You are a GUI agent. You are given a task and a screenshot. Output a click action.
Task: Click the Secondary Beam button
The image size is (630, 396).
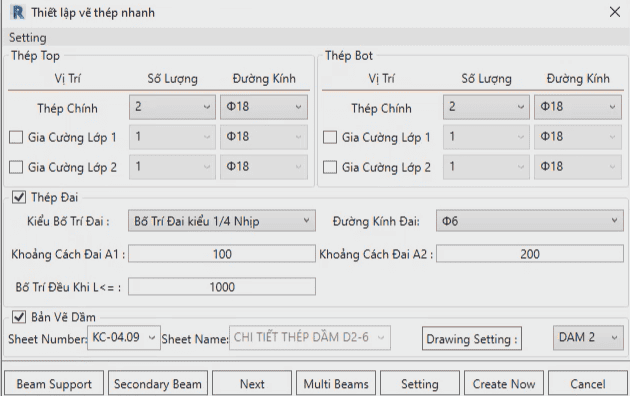tap(158, 384)
